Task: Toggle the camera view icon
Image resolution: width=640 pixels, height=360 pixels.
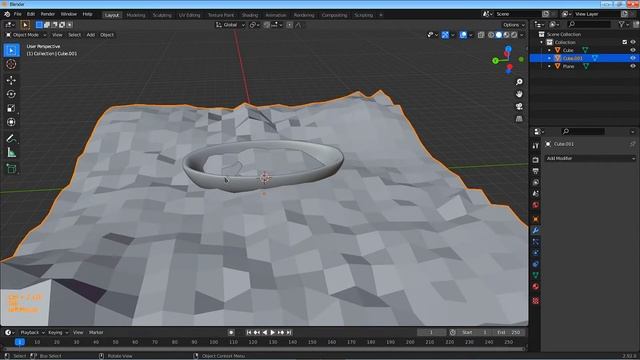Action: tap(519, 107)
